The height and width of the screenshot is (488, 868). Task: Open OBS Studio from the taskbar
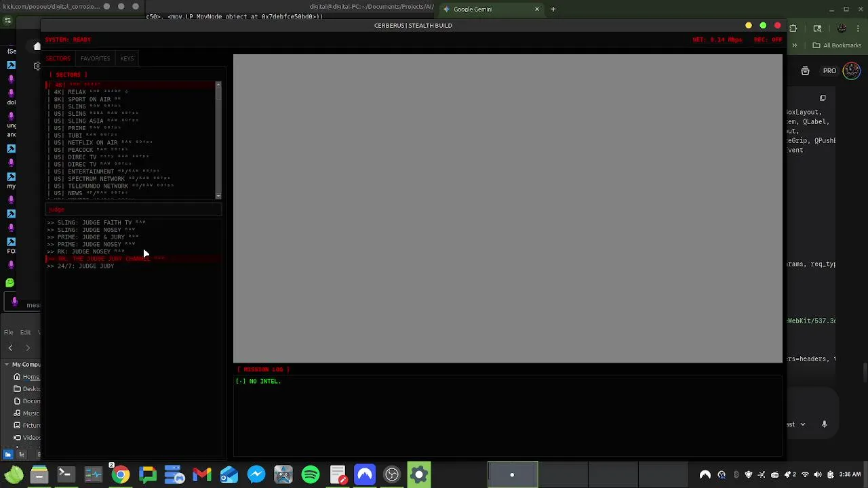[x=392, y=474]
